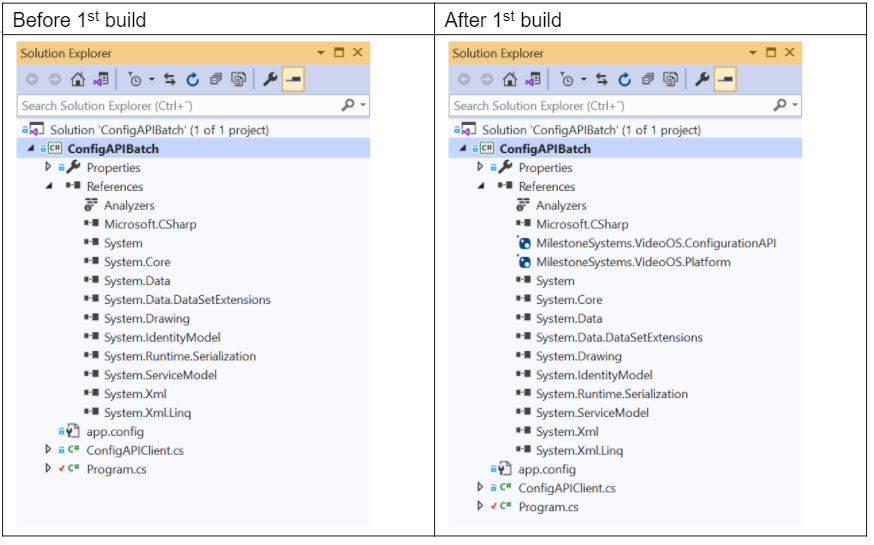
Task: Select System.Drawing in the Before-build panel
Action: [x=147, y=319]
